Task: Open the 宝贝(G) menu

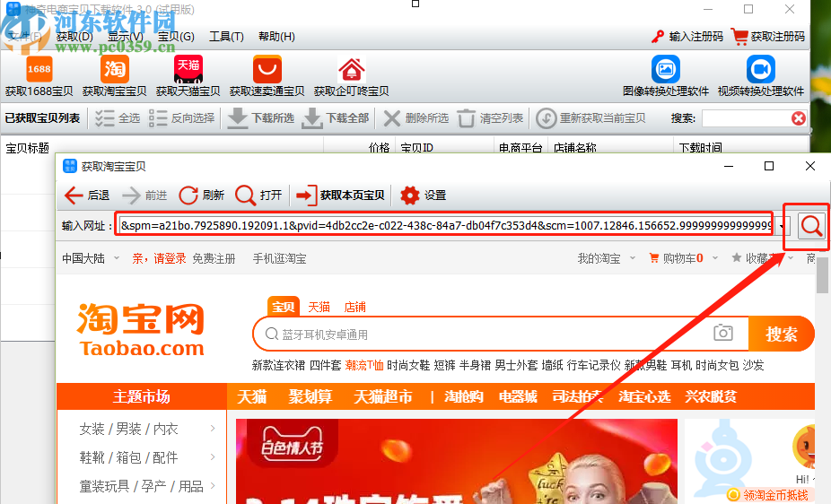Action: 176,37
